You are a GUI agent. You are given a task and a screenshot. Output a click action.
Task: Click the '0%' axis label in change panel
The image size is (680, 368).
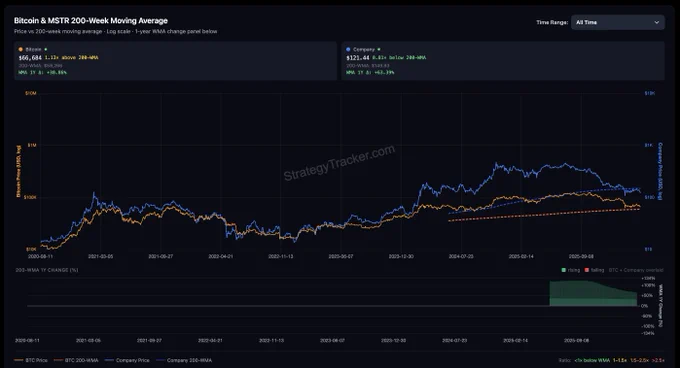(644, 306)
